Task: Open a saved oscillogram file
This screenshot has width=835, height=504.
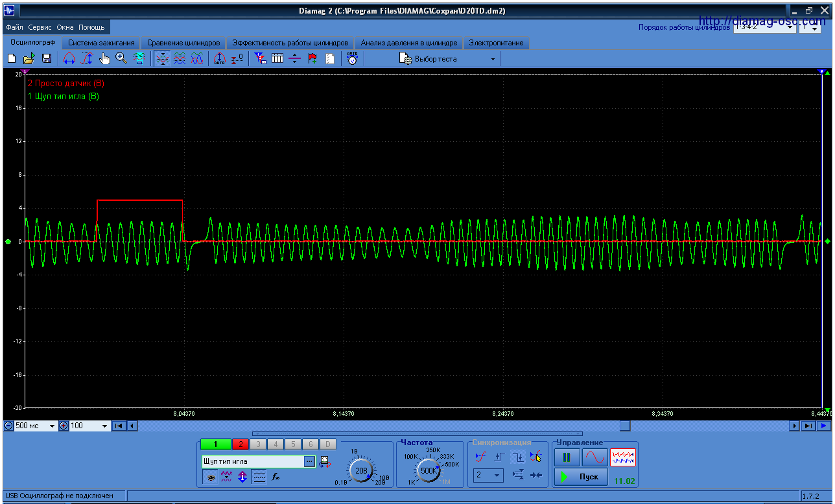Action: [x=29, y=59]
